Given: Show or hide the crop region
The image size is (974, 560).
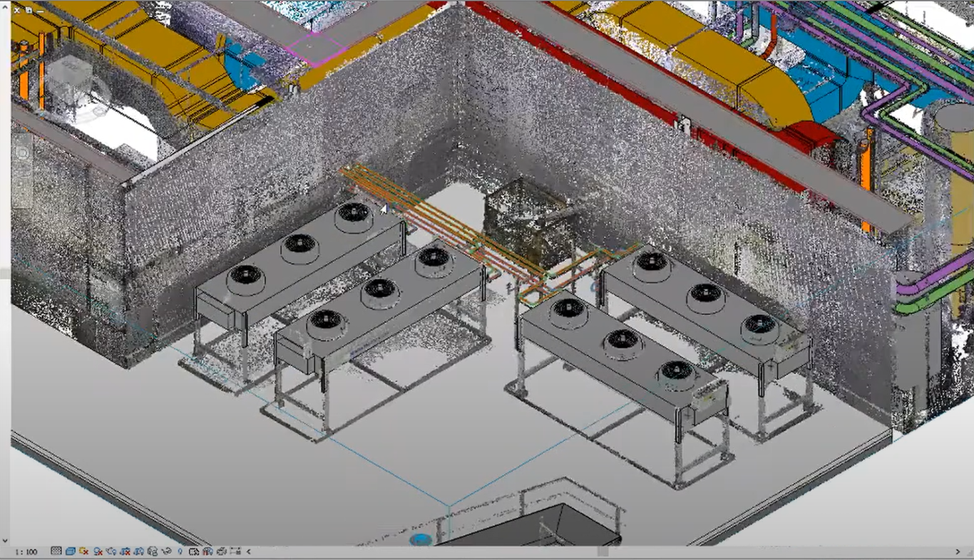Looking at the screenshot, I should click(x=139, y=551).
